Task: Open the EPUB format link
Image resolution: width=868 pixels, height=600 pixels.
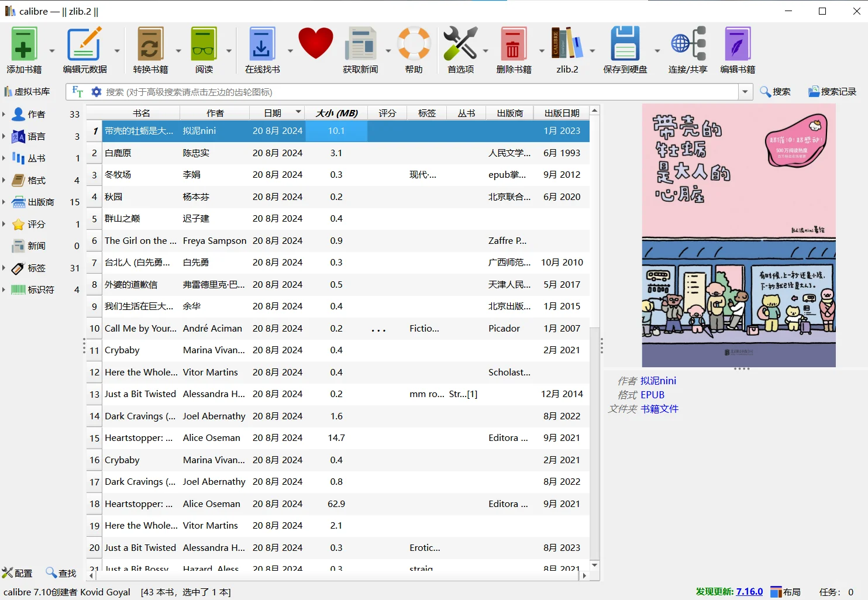Action: point(652,395)
